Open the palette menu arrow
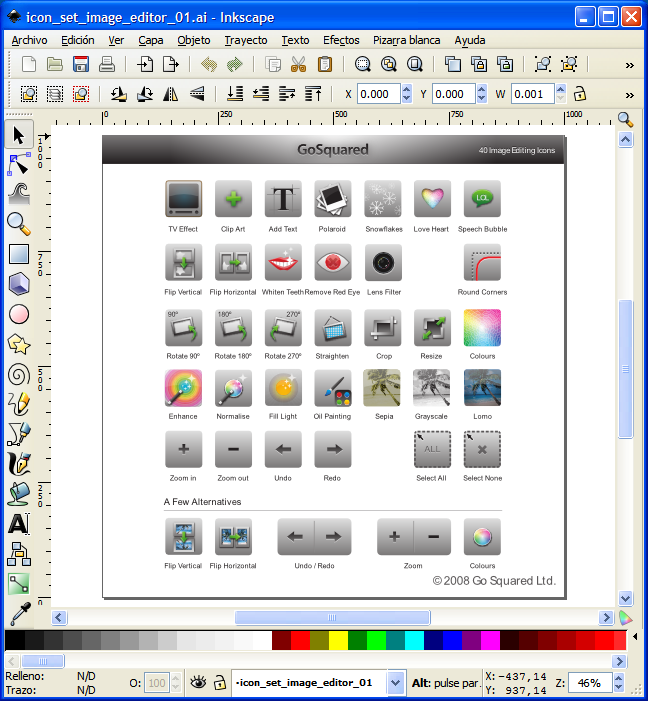This screenshot has width=648, height=701. pyautogui.click(x=635, y=636)
